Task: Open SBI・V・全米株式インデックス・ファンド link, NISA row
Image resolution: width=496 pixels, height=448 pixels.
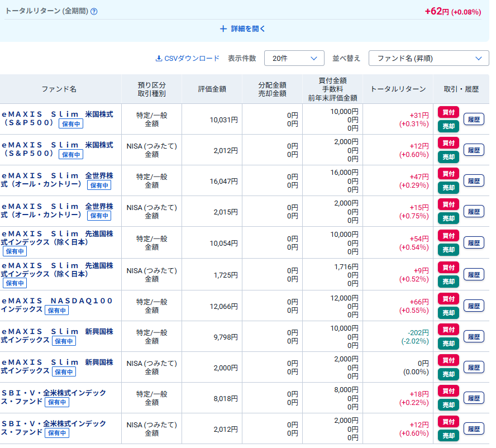Action: click(x=54, y=428)
